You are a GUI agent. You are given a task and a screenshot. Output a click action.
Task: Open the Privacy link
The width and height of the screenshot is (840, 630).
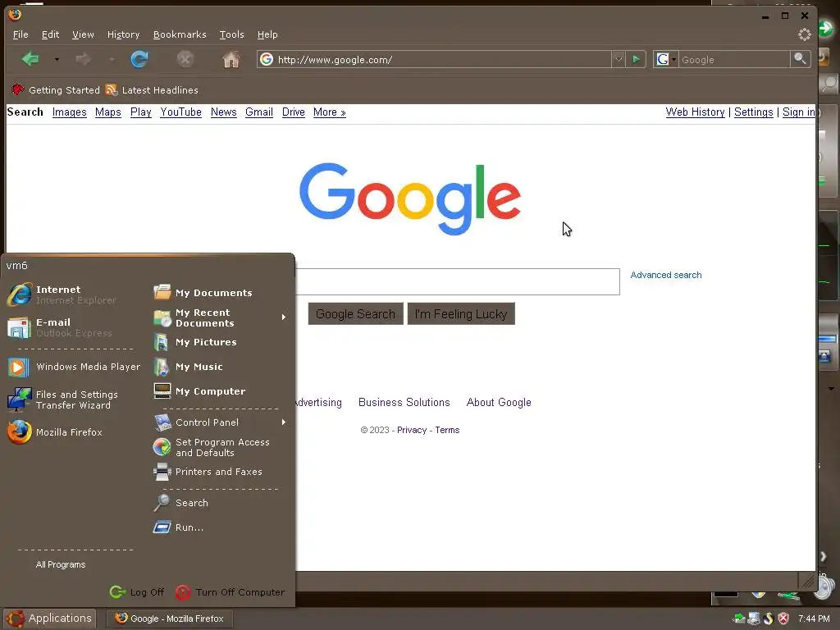[x=412, y=430]
